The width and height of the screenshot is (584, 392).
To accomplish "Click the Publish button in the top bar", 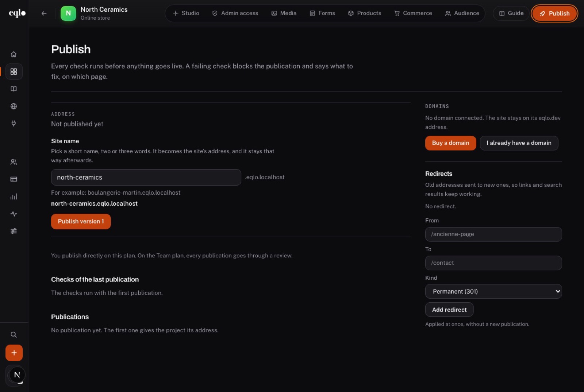I will point(554,13).
